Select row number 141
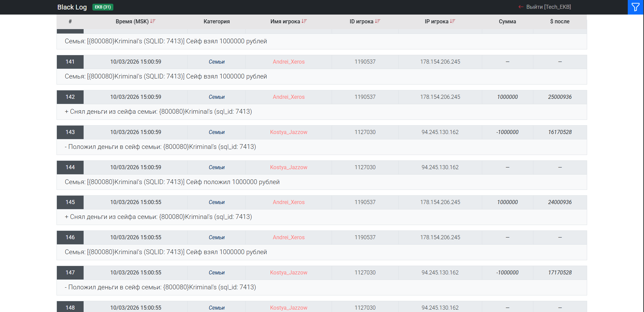Image resolution: width=644 pixels, height=312 pixels. pyautogui.click(x=70, y=62)
